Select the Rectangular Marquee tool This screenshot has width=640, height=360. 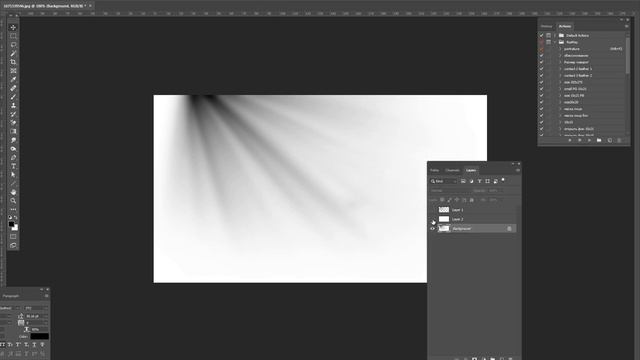[x=13, y=36]
